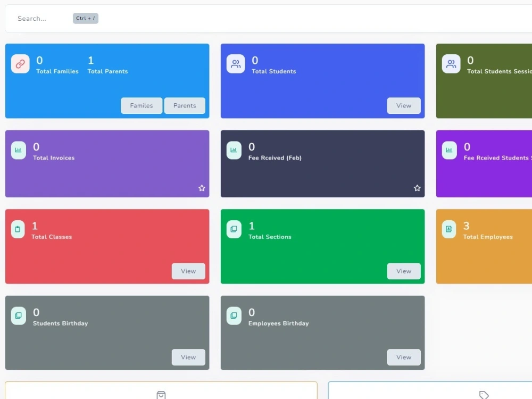The image size is (532, 399).
Task: Click the 'Total Parents' label
Action: (107, 71)
